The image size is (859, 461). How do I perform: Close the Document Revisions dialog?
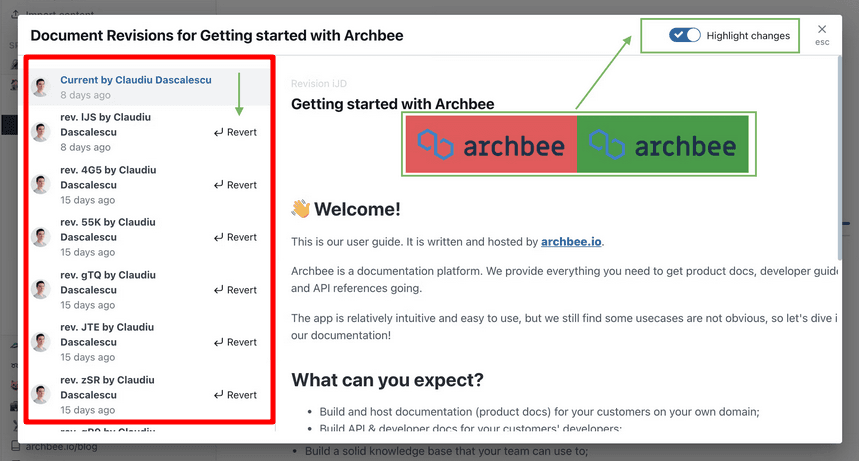tap(822, 30)
